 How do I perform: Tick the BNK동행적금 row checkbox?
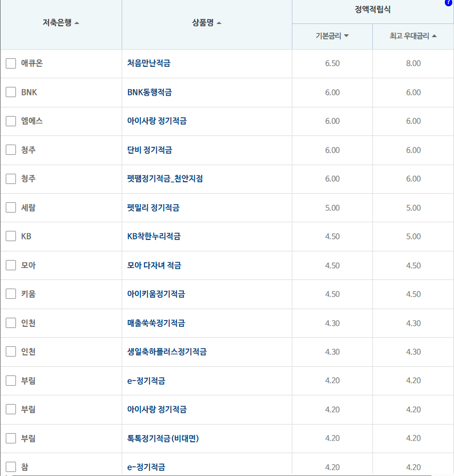tap(11, 92)
